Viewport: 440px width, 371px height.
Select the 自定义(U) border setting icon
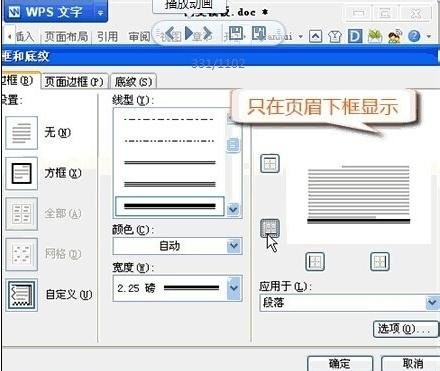click(x=22, y=295)
